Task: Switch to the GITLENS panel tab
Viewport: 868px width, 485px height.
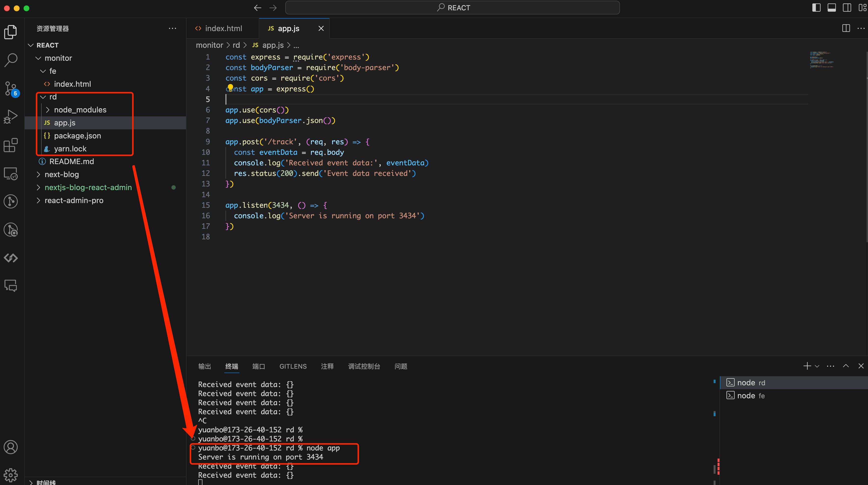Action: coord(293,366)
